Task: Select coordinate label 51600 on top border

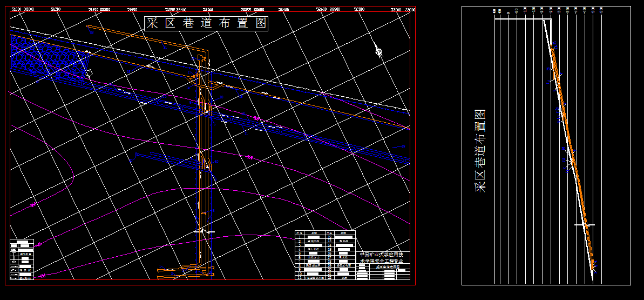Action: (132, 9)
